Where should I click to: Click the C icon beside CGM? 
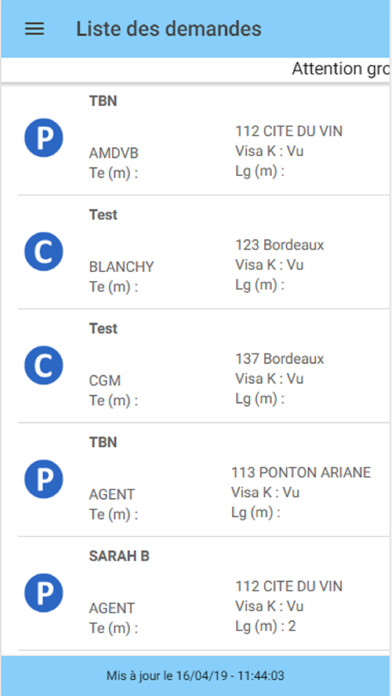44,365
